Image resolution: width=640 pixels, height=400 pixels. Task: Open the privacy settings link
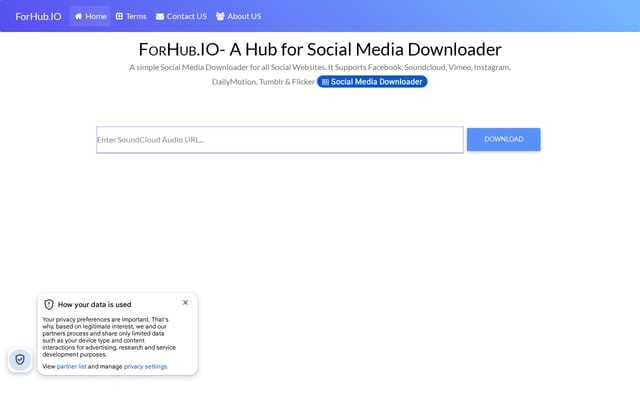145,367
